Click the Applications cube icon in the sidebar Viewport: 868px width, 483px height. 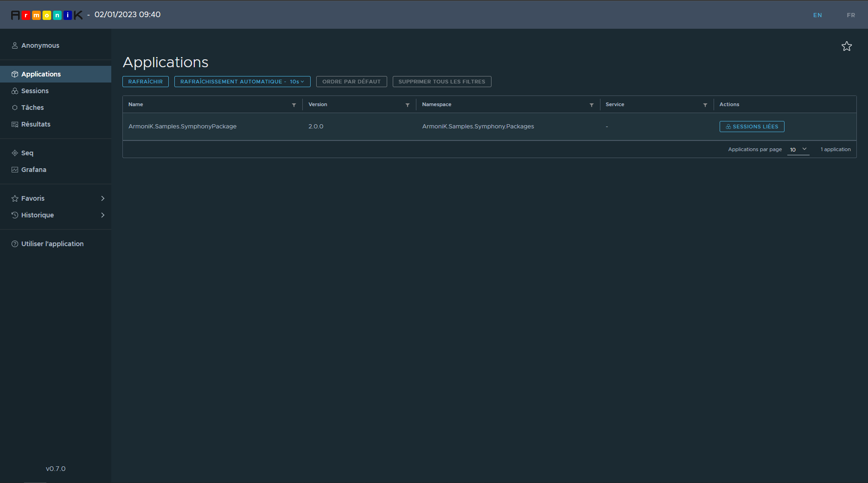tap(15, 74)
